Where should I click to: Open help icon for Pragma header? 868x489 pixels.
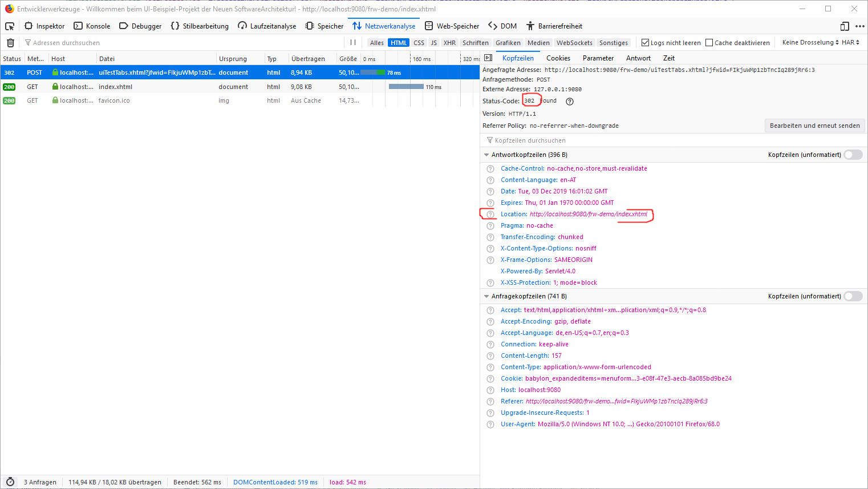click(490, 226)
